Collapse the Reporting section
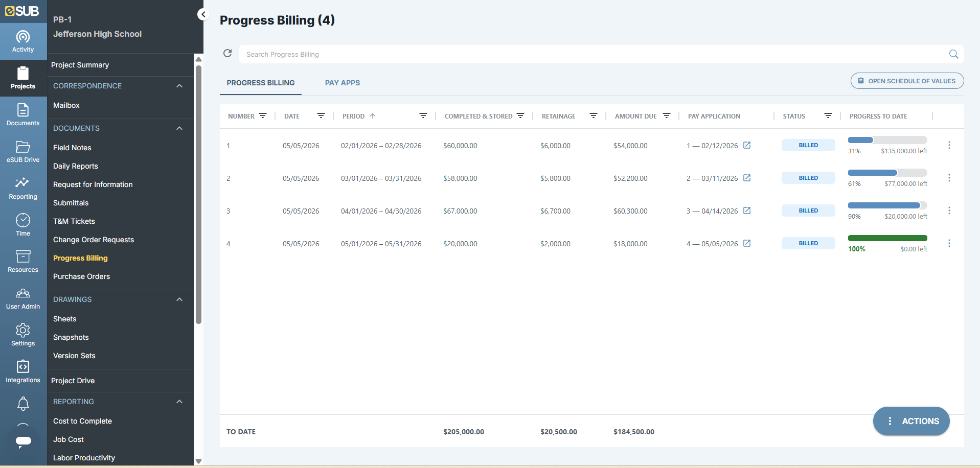Viewport: 980px width, 468px height. [x=179, y=402]
